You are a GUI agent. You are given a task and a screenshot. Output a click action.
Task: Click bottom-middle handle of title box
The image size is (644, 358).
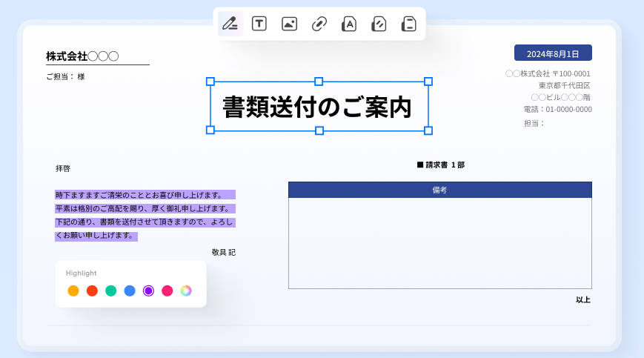319,130
